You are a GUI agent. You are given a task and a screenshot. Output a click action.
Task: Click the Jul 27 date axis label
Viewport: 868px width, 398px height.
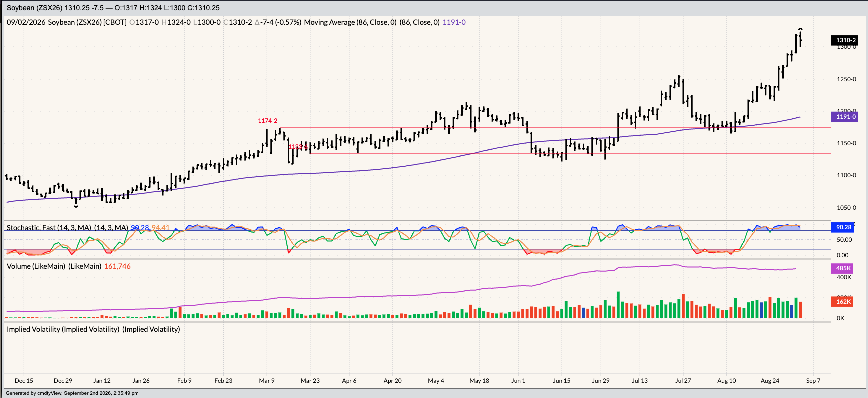pos(683,381)
